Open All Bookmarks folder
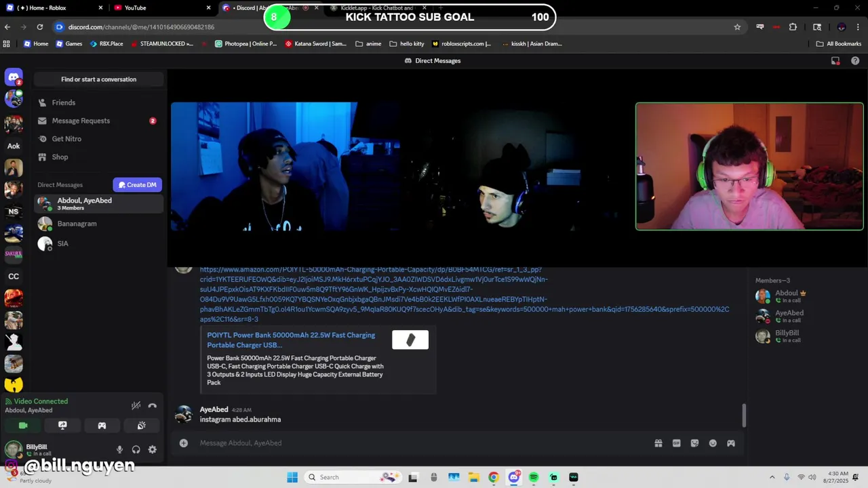Screen dimensions: 868x488 [839, 44]
